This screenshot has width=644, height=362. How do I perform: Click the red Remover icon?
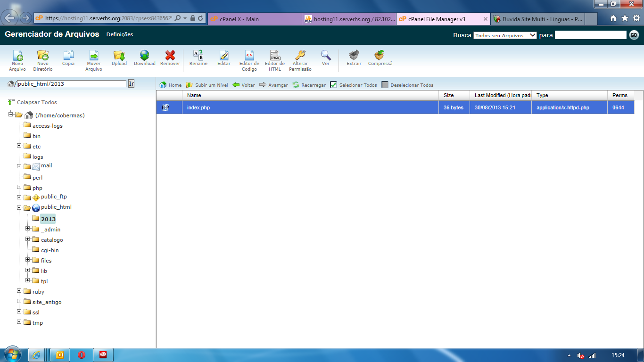pos(170,56)
